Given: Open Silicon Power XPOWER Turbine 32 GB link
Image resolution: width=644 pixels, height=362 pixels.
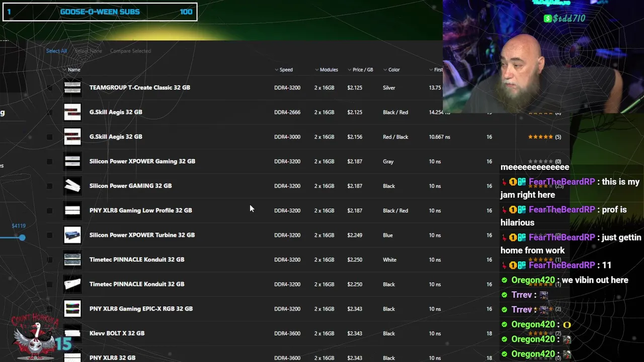Looking at the screenshot, I should click(142, 235).
